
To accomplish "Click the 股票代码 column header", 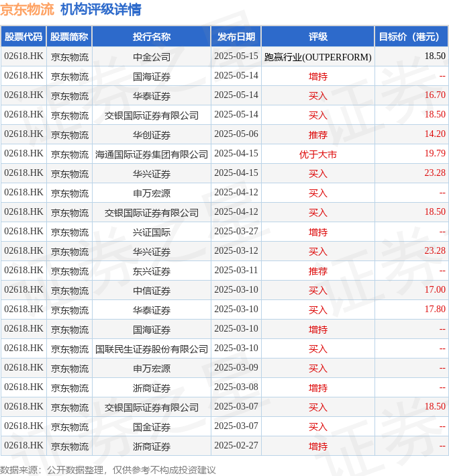I will [x=23, y=37].
